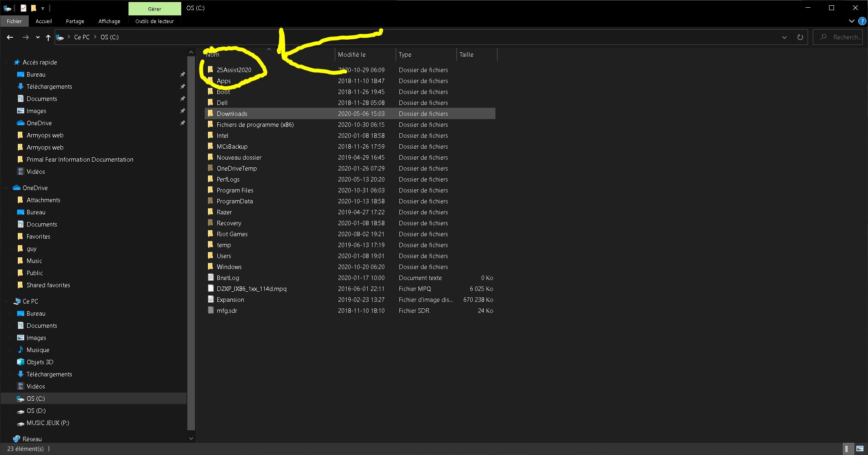Open the Help question mark icon
Image resolution: width=868 pixels, height=455 pixels.
point(862,21)
